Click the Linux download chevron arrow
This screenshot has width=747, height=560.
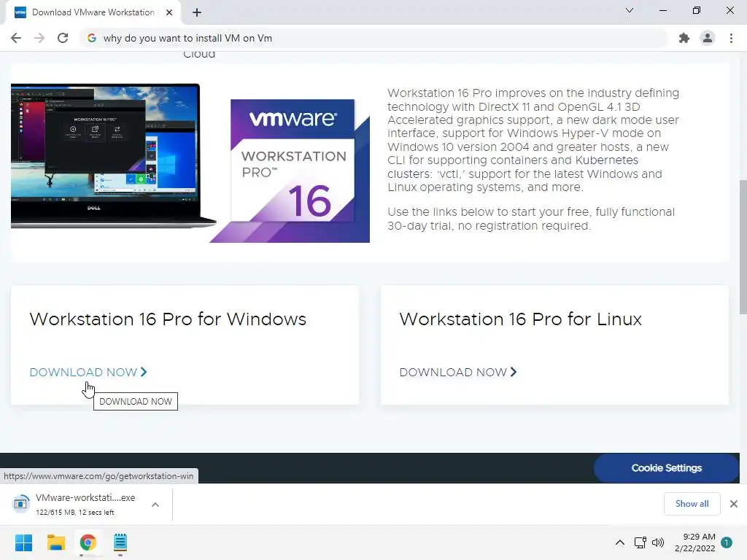pos(514,372)
